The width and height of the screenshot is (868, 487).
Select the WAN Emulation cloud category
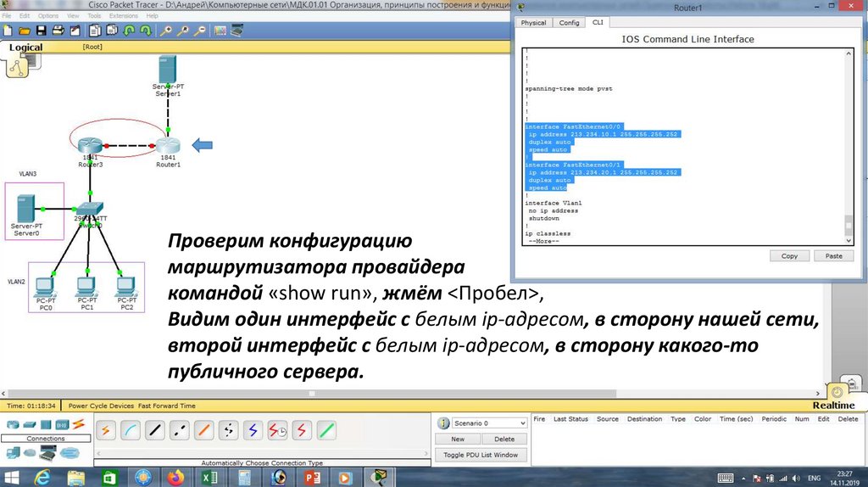tap(30, 453)
